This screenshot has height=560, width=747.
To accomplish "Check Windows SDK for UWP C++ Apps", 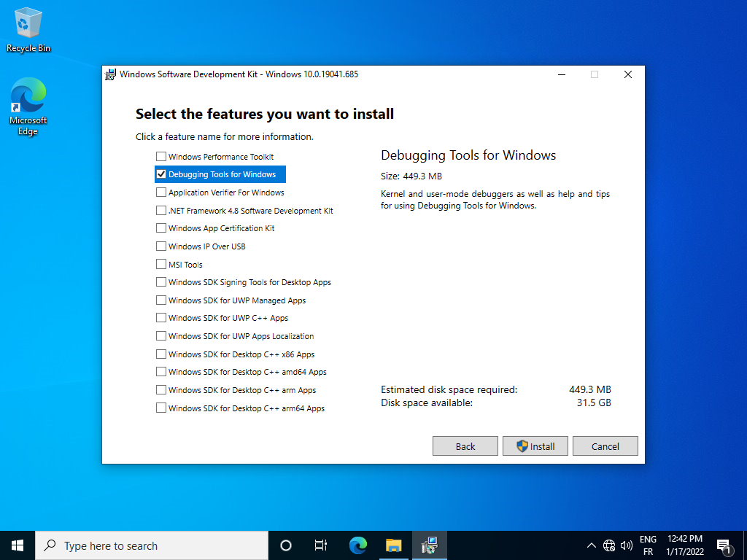I will [x=161, y=318].
